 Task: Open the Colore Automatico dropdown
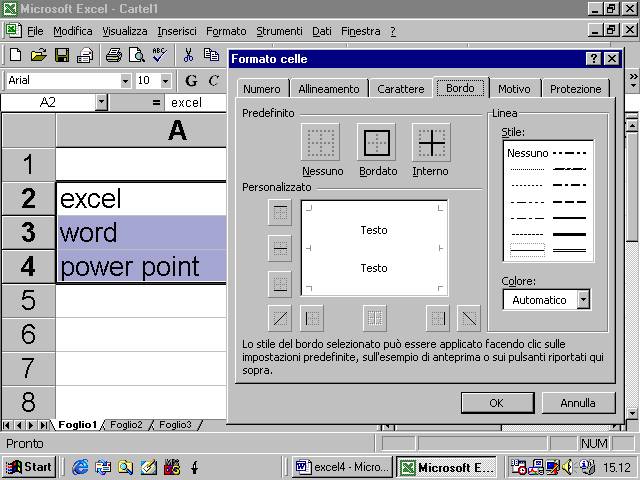(x=584, y=300)
